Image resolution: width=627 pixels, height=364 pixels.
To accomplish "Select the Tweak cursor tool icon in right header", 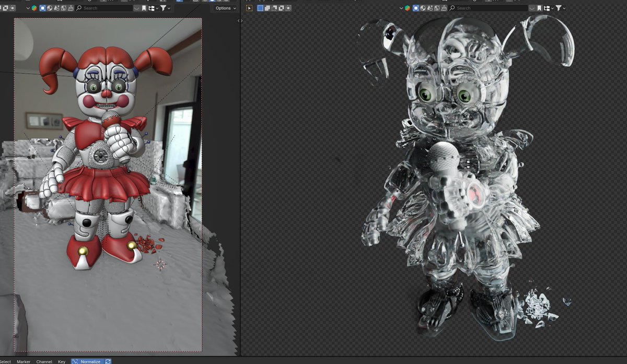I will click(249, 8).
